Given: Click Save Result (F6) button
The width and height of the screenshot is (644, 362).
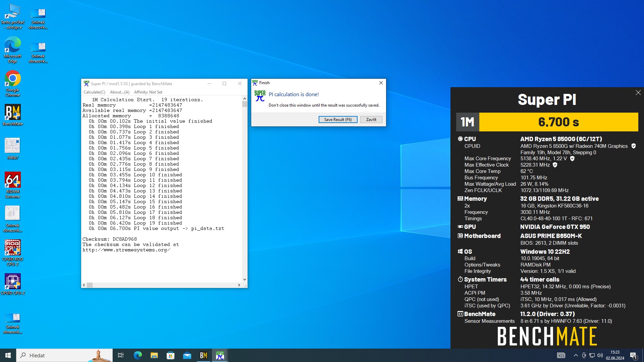Looking at the screenshot, I should tap(338, 120).
